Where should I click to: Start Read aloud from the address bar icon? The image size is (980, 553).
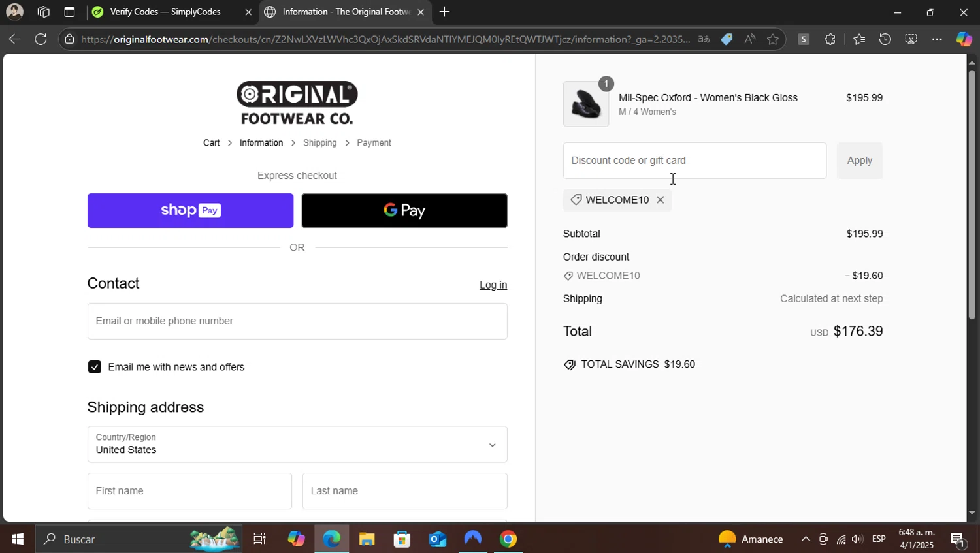(x=749, y=39)
